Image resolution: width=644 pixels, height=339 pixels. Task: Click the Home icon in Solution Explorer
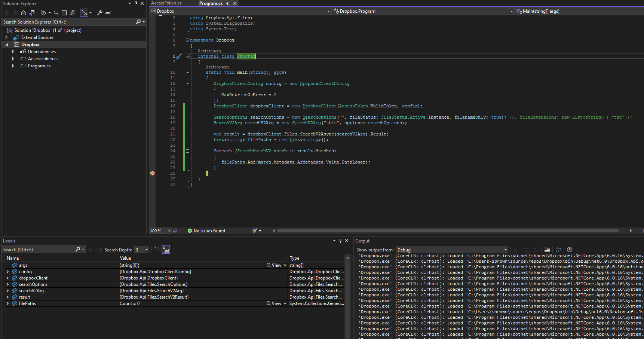[24, 13]
